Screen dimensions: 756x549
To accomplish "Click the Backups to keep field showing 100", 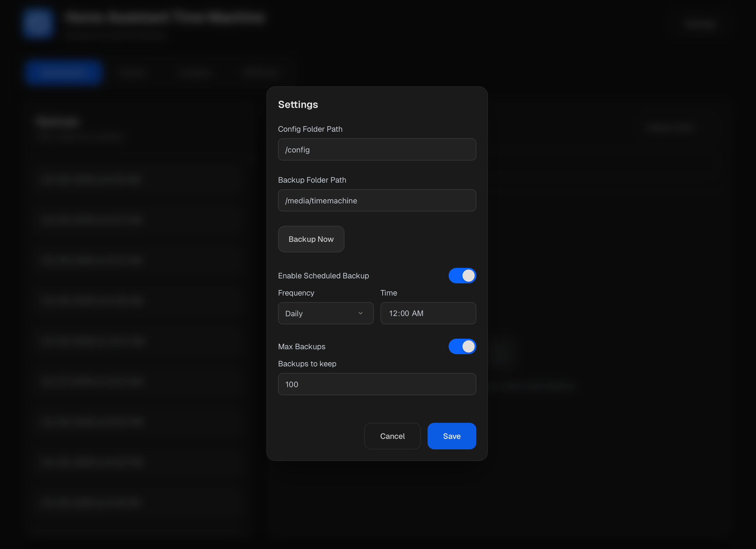I will pyautogui.click(x=377, y=384).
